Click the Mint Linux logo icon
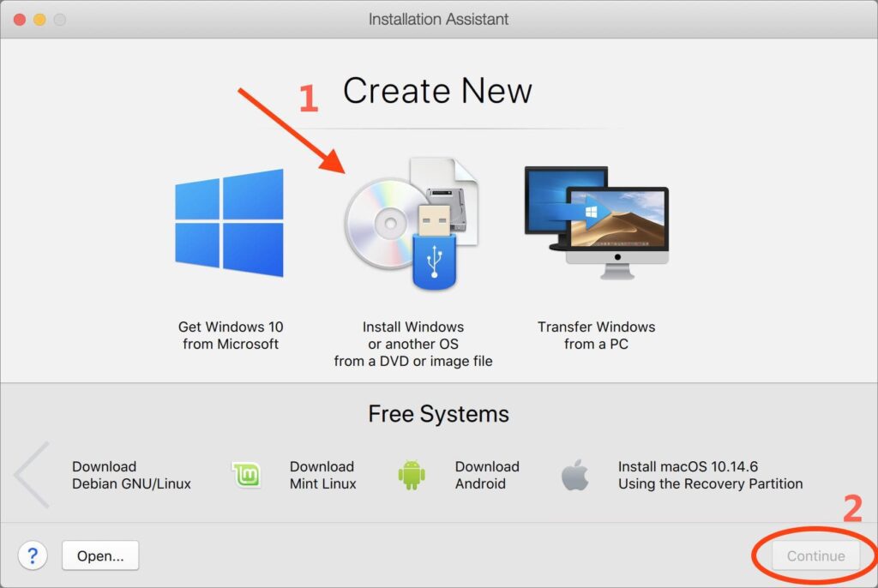 click(x=247, y=475)
